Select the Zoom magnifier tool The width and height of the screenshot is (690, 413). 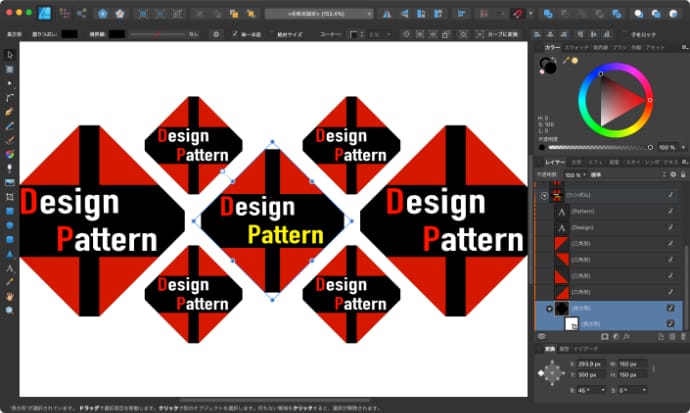coord(9,310)
